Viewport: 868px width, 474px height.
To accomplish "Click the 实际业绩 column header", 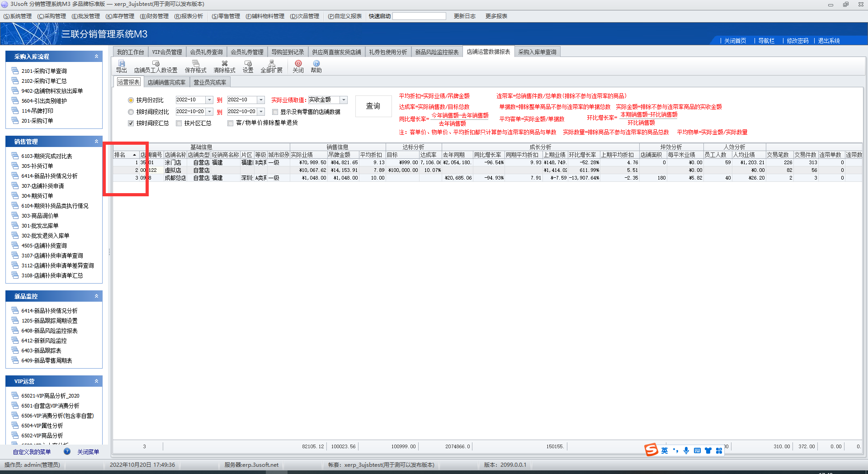I will tap(308, 155).
